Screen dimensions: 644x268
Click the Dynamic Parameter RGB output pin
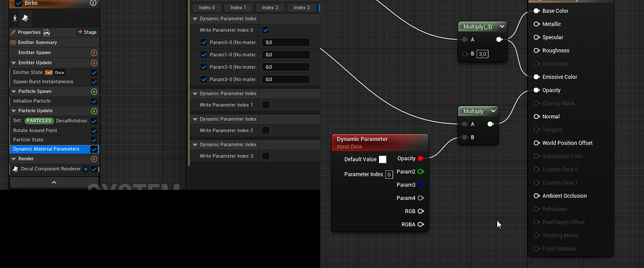[x=421, y=211]
